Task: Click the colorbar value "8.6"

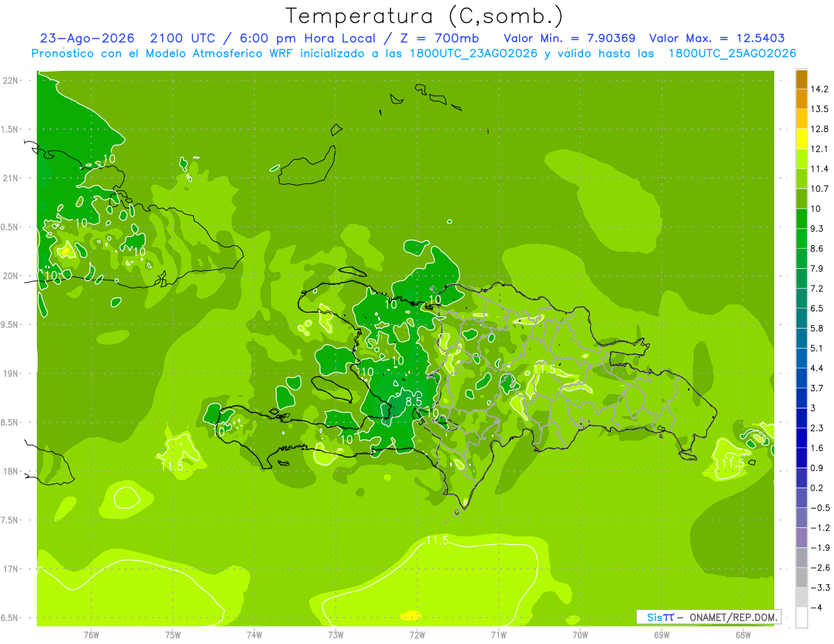Action: [x=817, y=249]
